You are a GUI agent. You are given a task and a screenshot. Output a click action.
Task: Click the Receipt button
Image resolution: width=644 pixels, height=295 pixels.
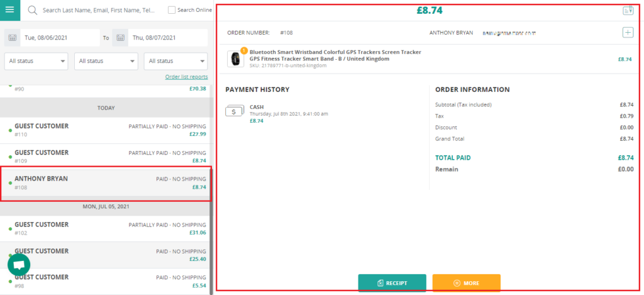(x=392, y=283)
